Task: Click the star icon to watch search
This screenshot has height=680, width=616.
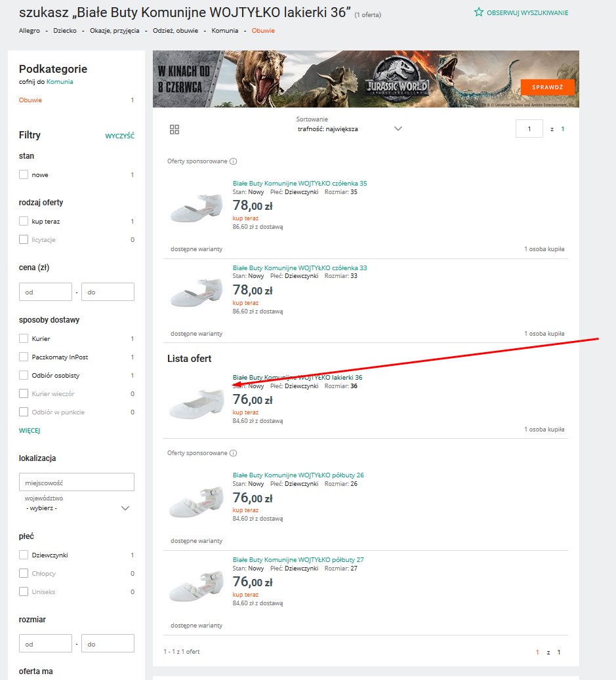Action: 479,12
